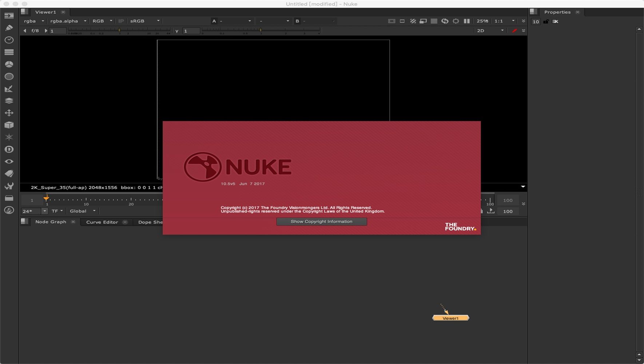Image resolution: width=644 pixels, height=364 pixels.
Task: Open the MetaData nodes tag icon
Action: tap(9, 174)
